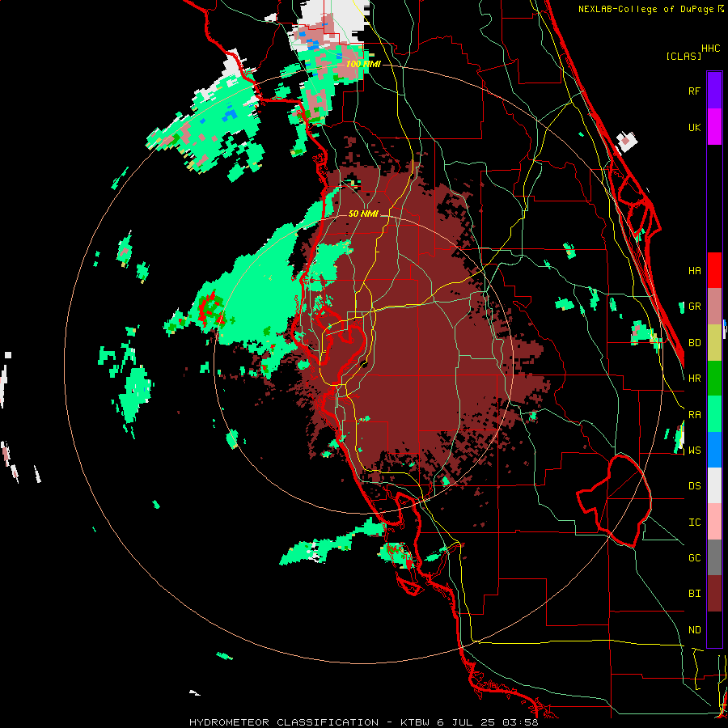Click the RF legend label

tap(694, 91)
